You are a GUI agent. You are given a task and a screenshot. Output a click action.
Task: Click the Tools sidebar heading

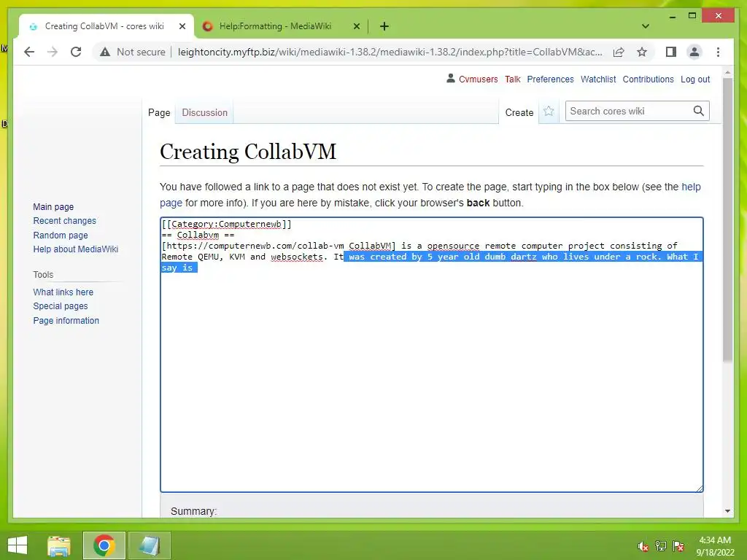43,275
